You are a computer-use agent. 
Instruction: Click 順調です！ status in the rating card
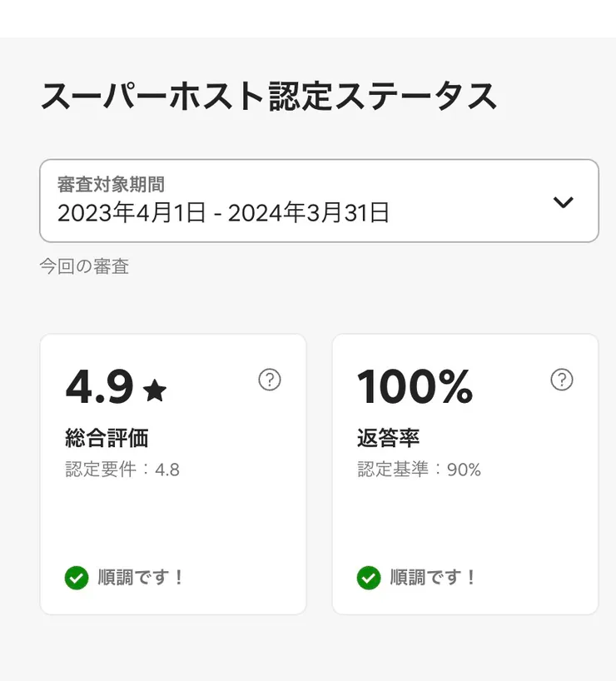141,577
